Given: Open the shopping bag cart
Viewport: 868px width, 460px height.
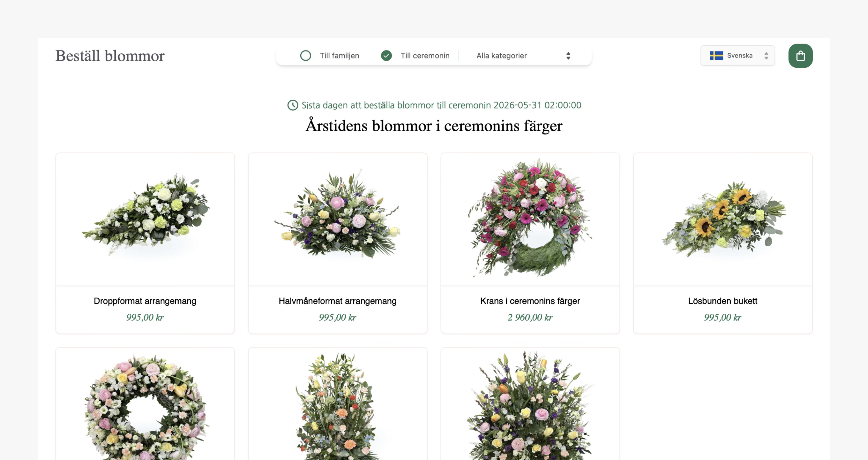Looking at the screenshot, I should tap(800, 56).
